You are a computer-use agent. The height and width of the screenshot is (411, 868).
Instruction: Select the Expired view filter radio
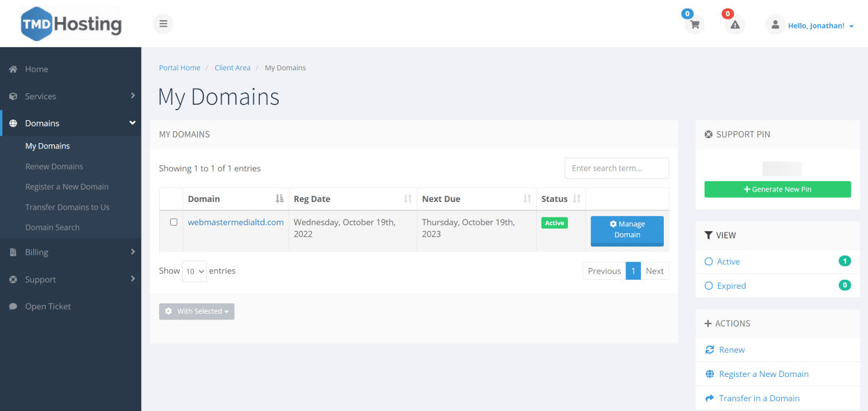click(709, 286)
